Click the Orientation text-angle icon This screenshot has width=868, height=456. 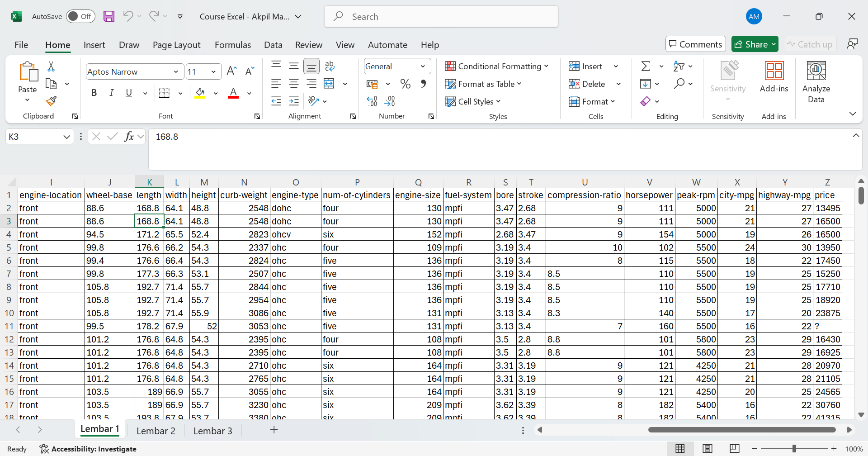click(313, 101)
